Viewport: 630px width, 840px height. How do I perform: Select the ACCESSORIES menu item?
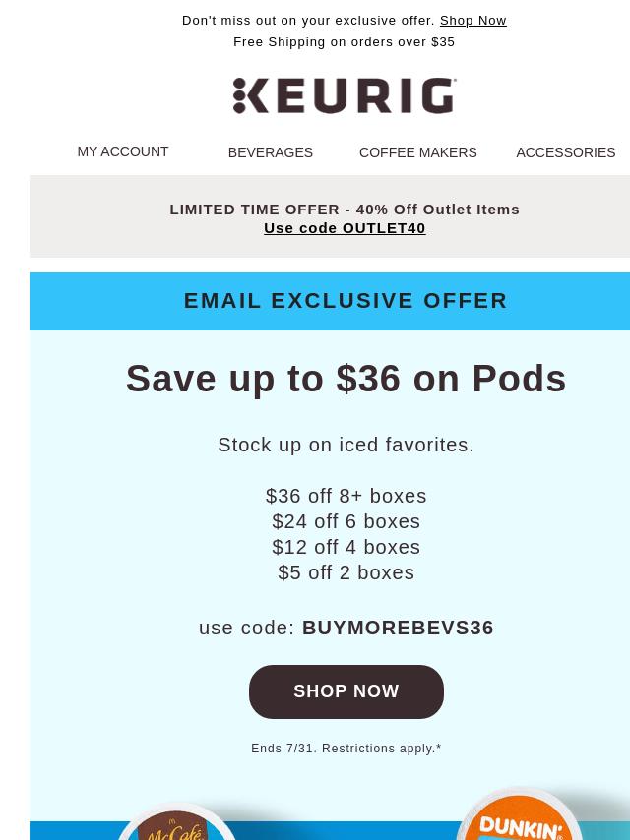pyautogui.click(x=566, y=152)
